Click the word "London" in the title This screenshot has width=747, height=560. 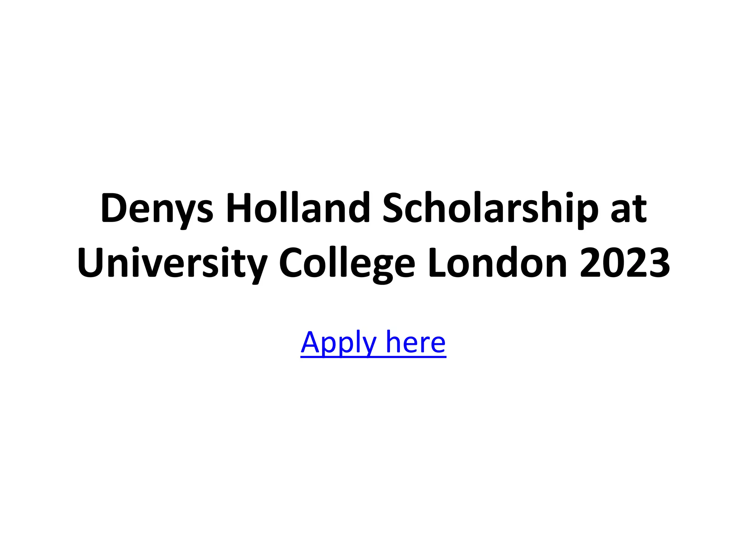(498, 262)
